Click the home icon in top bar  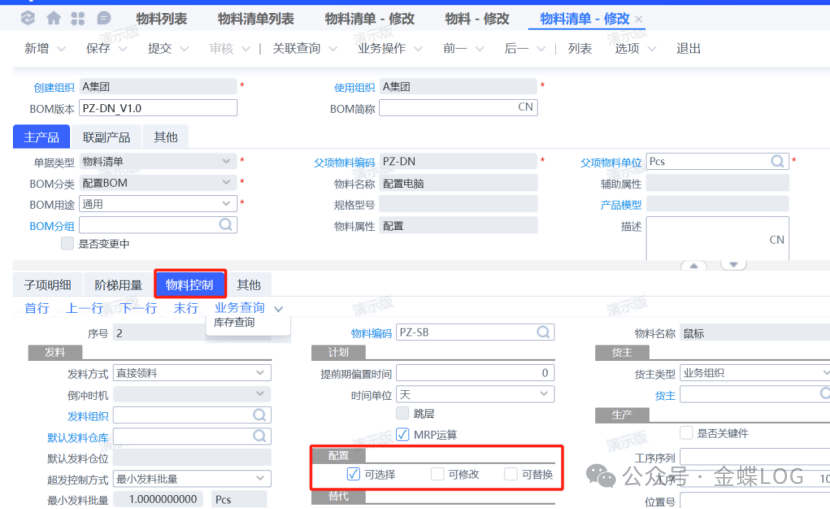point(53,19)
